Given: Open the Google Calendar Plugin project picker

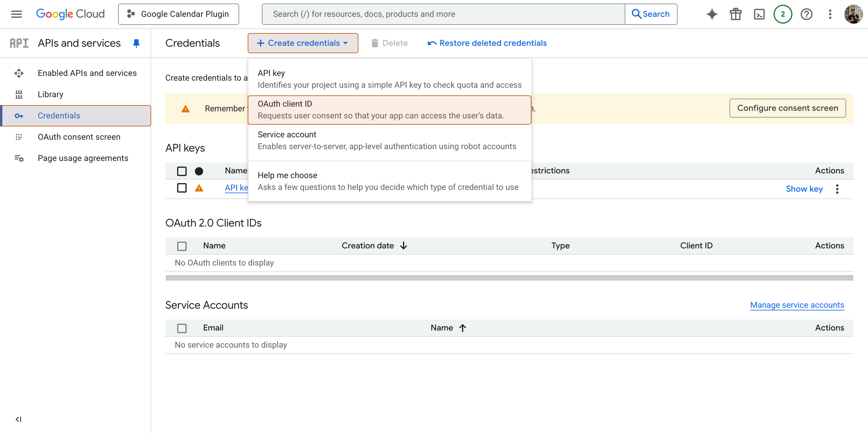Looking at the screenshot, I should tap(178, 14).
